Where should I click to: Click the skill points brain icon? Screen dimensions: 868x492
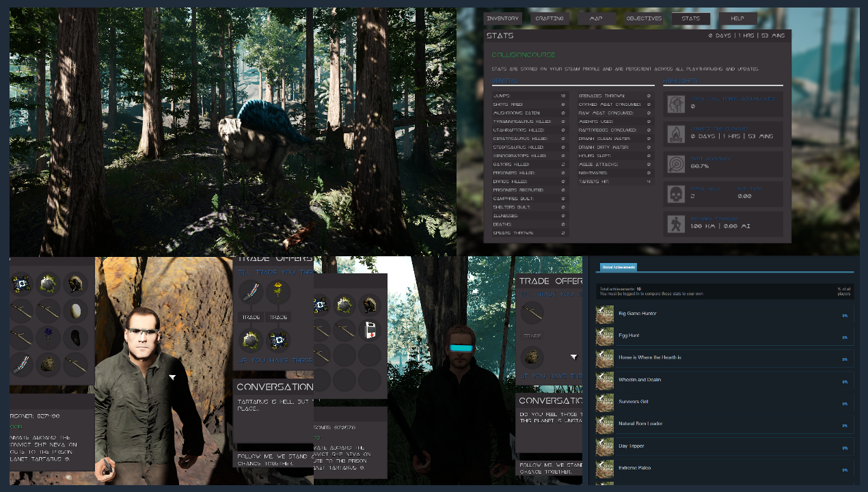click(x=676, y=103)
